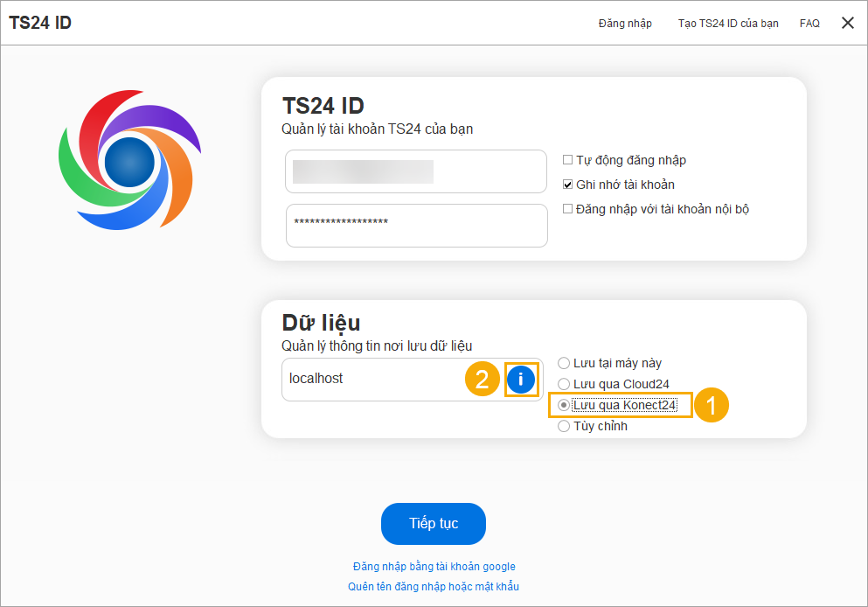The height and width of the screenshot is (607, 868).
Task: Click the Tiếp tục button
Action: [434, 523]
